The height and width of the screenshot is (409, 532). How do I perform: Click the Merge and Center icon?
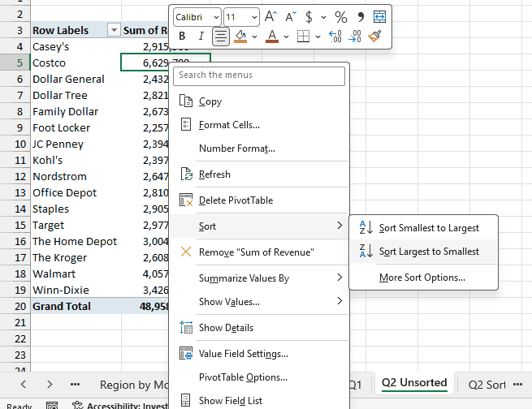coord(379,16)
